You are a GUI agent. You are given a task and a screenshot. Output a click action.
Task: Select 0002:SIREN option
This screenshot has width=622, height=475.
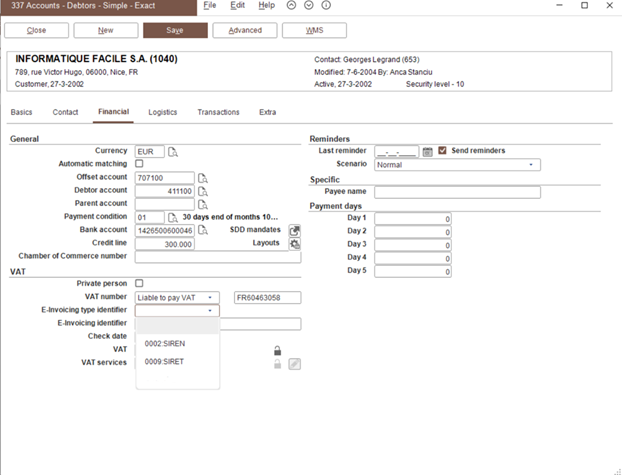pos(177,344)
